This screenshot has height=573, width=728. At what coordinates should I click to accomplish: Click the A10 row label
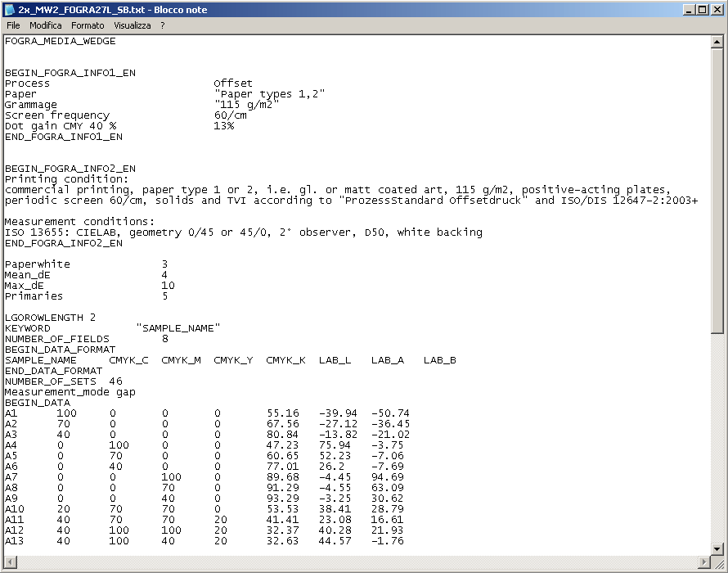point(15,509)
